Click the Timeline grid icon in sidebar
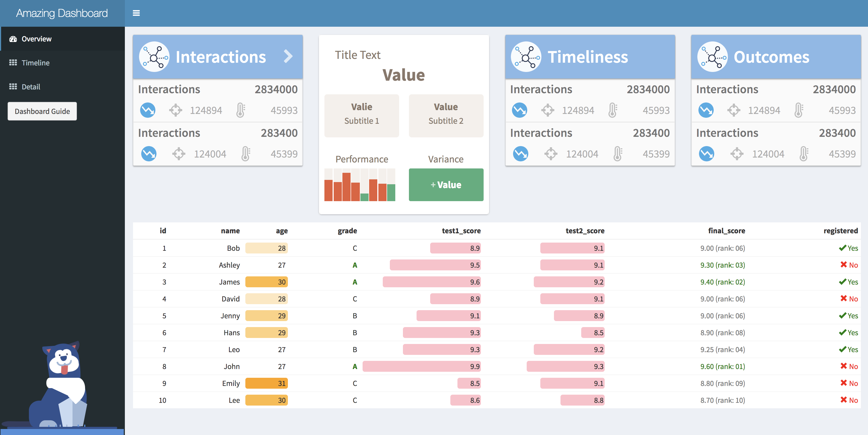 tap(13, 63)
